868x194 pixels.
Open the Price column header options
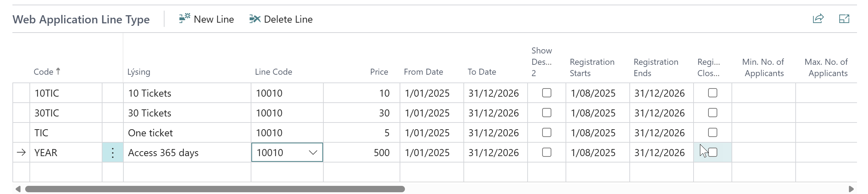(x=379, y=72)
